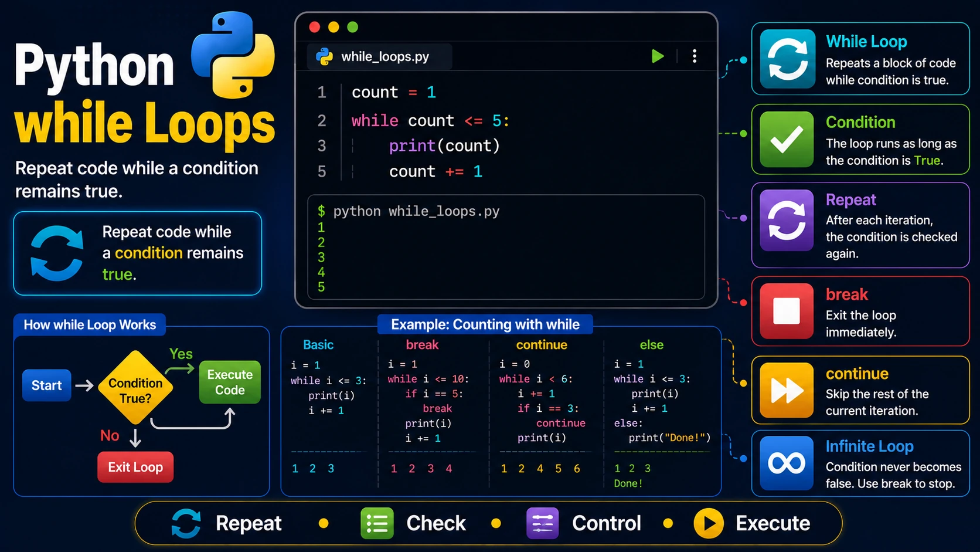Image resolution: width=980 pixels, height=552 pixels.
Task: Select the while_loops.py file tab
Action: [380, 57]
